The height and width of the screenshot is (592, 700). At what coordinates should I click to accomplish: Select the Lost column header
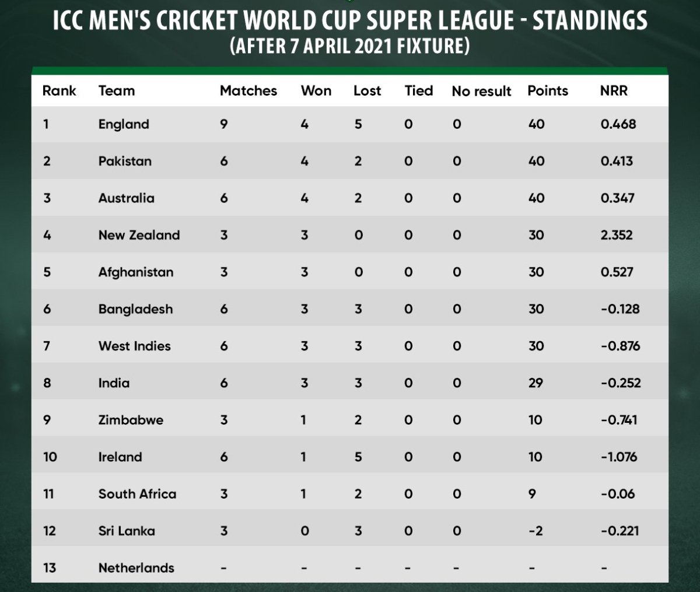367,90
